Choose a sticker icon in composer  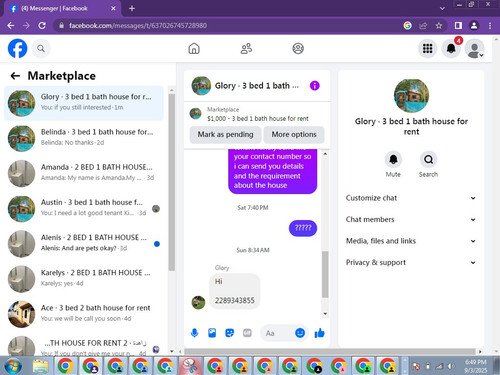[230, 333]
